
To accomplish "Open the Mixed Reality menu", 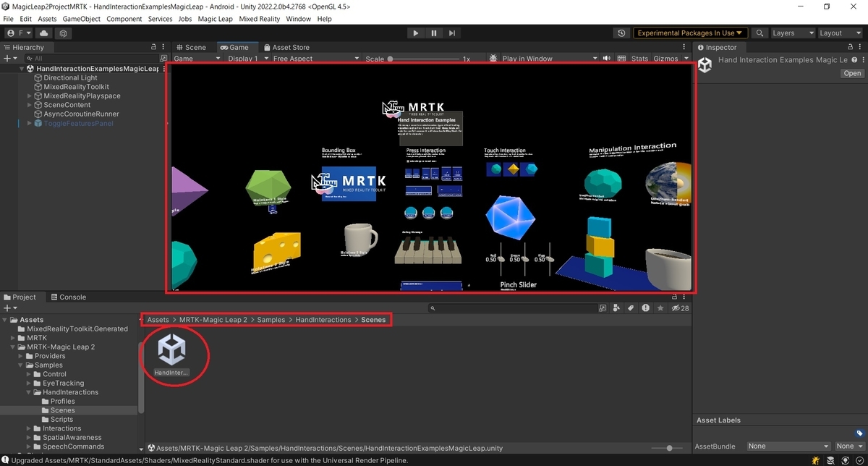I will [x=260, y=19].
